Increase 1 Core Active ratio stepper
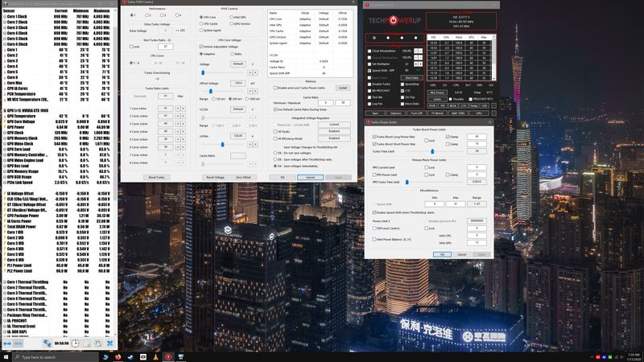This screenshot has width=644, height=362. point(183,109)
